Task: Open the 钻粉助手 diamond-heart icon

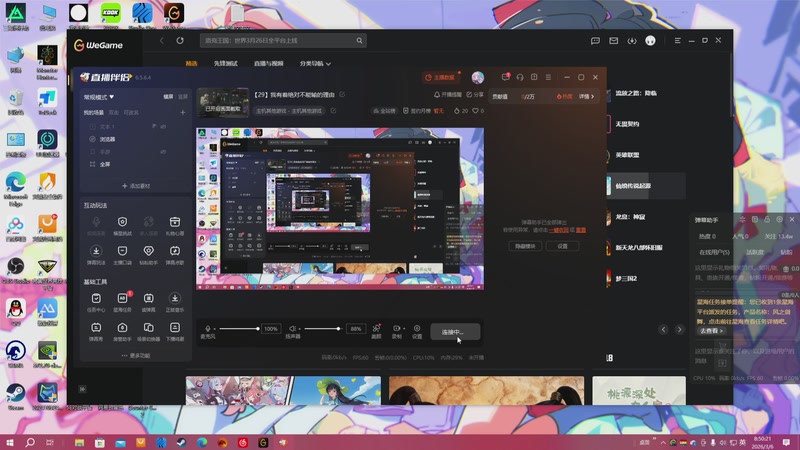Action: 148,251
